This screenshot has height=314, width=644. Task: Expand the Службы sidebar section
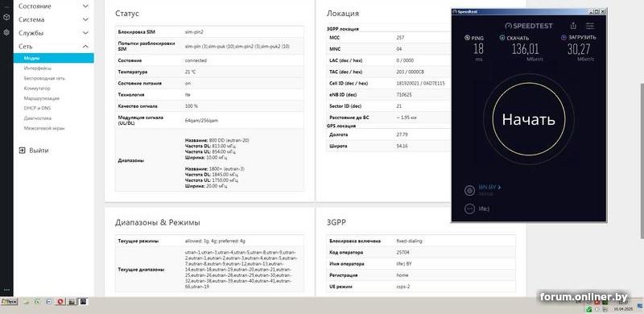[53, 33]
